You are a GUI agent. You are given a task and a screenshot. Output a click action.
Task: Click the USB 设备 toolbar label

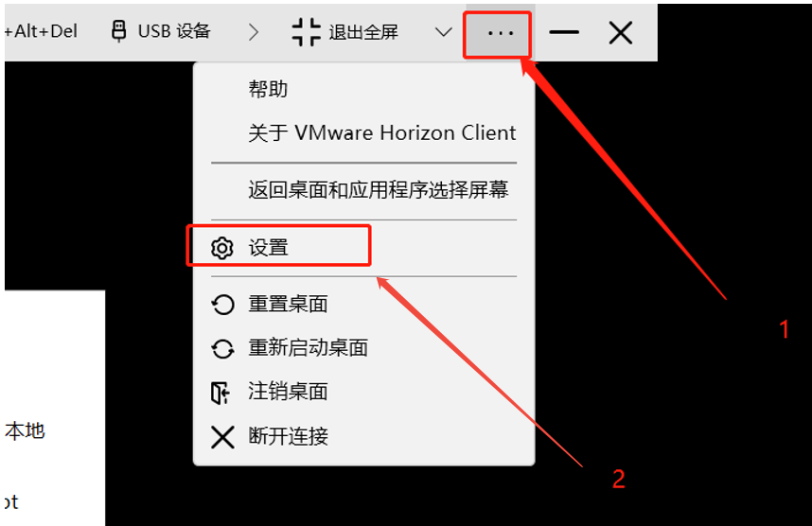pos(174,31)
